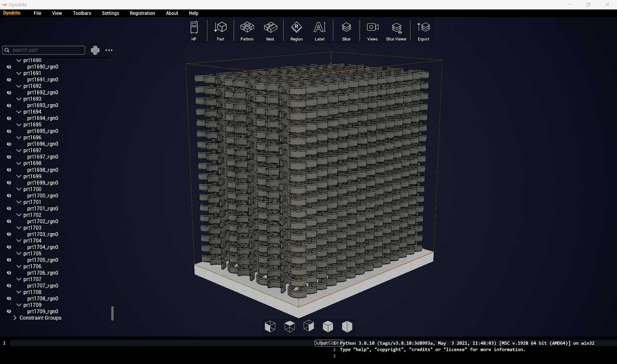Toggle visibility of prt1700_rgn0
The width and height of the screenshot is (617, 364).
[9, 195]
